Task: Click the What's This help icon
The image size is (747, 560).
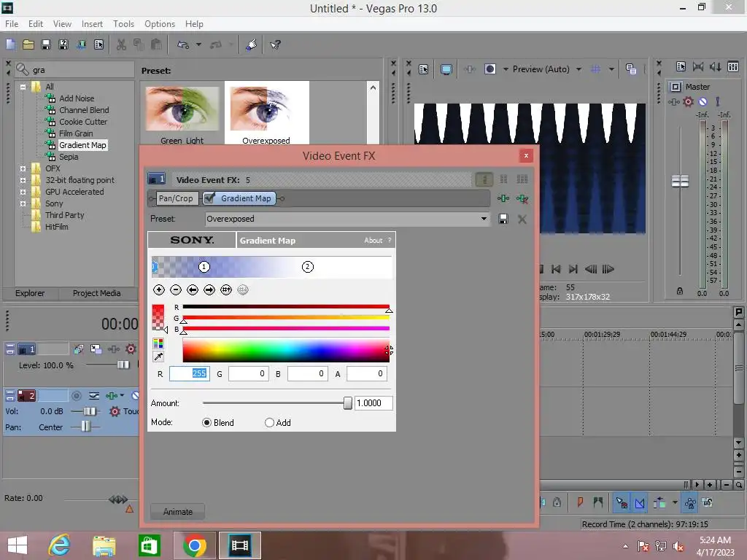Action: pyautogui.click(x=275, y=44)
